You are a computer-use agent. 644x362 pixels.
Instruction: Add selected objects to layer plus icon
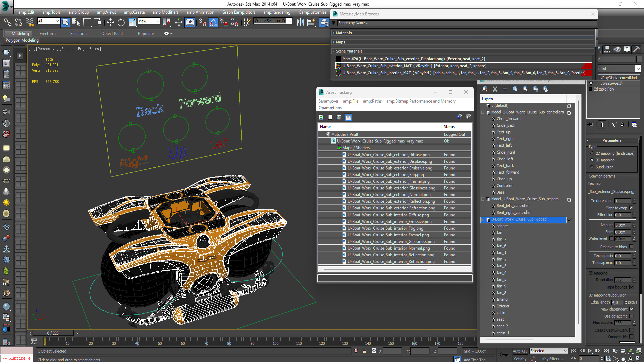(505, 89)
